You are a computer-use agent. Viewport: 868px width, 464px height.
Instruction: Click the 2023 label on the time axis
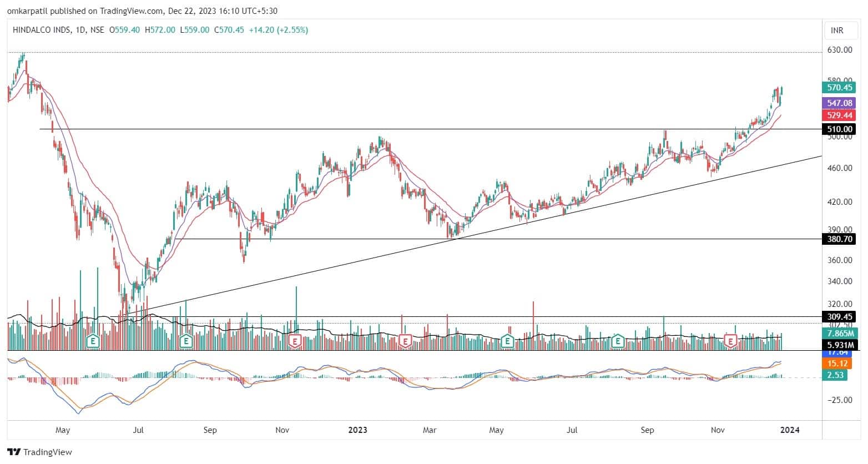(x=357, y=430)
